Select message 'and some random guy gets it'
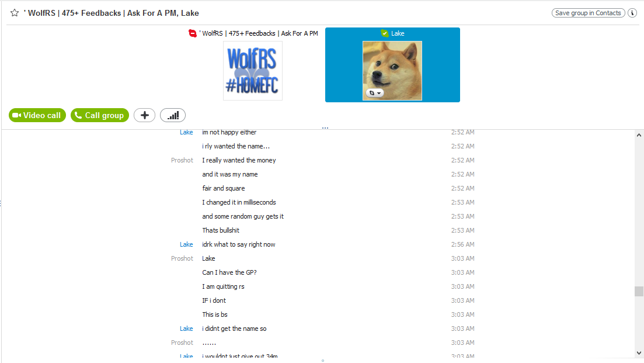 tap(243, 216)
